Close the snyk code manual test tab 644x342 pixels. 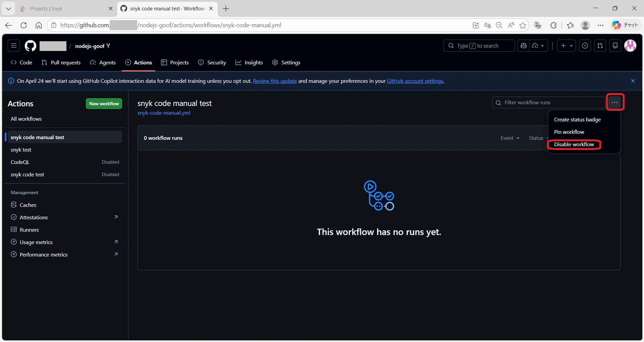click(211, 9)
